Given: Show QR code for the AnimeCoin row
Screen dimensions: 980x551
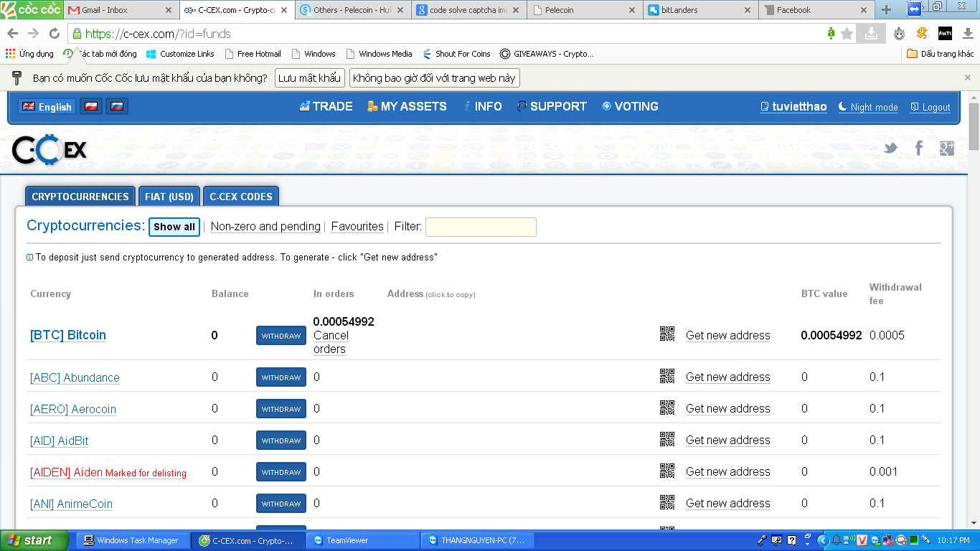Looking at the screenshot, I should pyautogui.click(x=667, y=502).
